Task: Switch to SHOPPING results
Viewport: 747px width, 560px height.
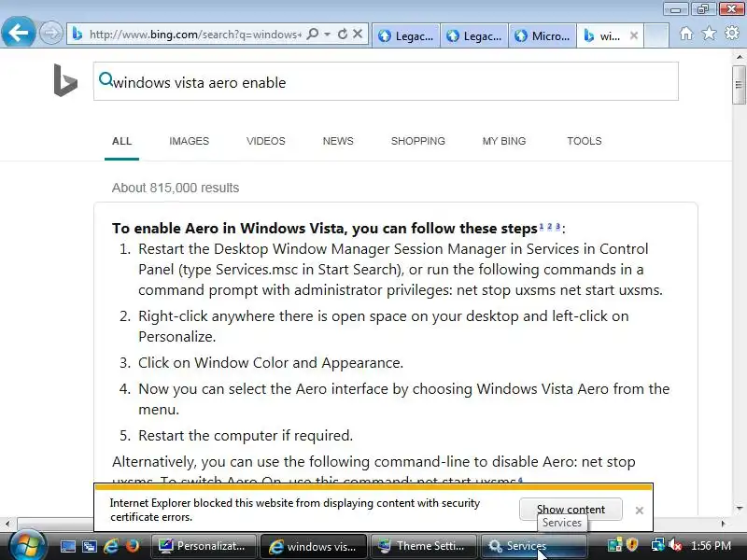Action: pyautogui.click(x=417, y=141)
